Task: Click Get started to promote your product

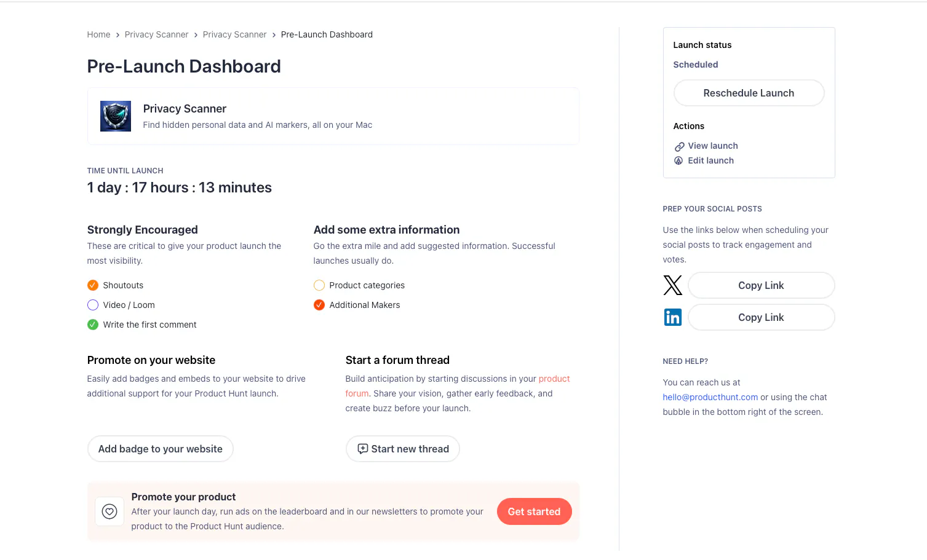Action: (x=534, y=511)
